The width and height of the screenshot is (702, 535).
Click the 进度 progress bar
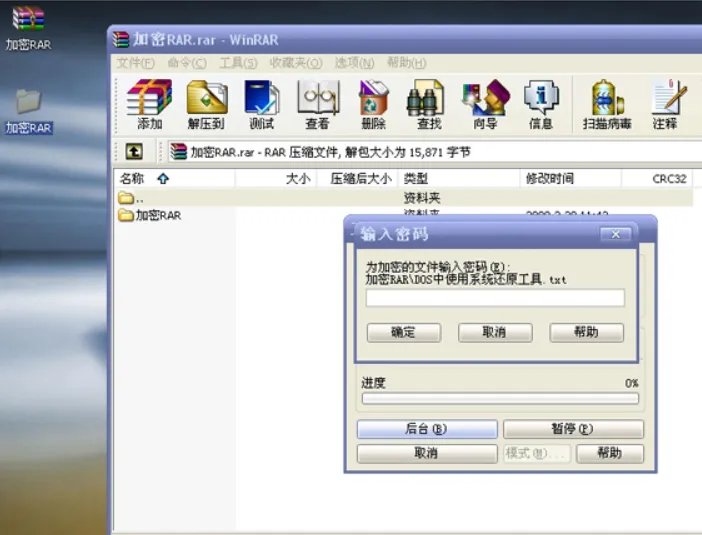500,398
